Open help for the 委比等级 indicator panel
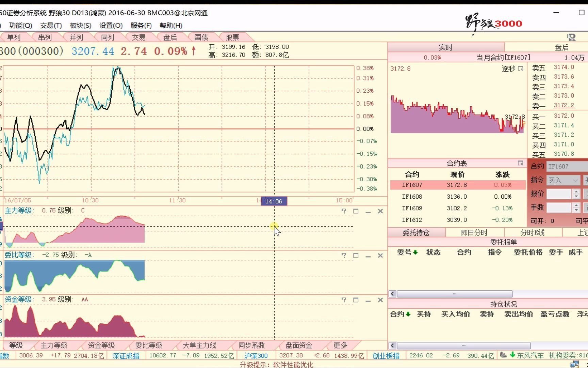The width and height of the screenshot is (588, 368). tap(344, 256)
